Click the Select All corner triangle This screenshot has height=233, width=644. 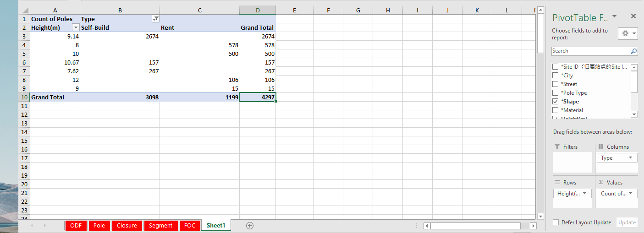tap(25, 10)
